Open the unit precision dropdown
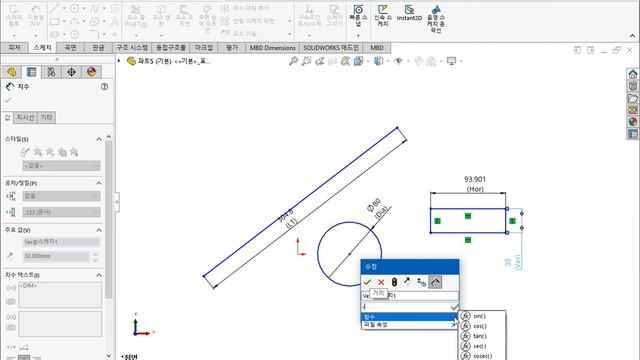 coord(61,212)
